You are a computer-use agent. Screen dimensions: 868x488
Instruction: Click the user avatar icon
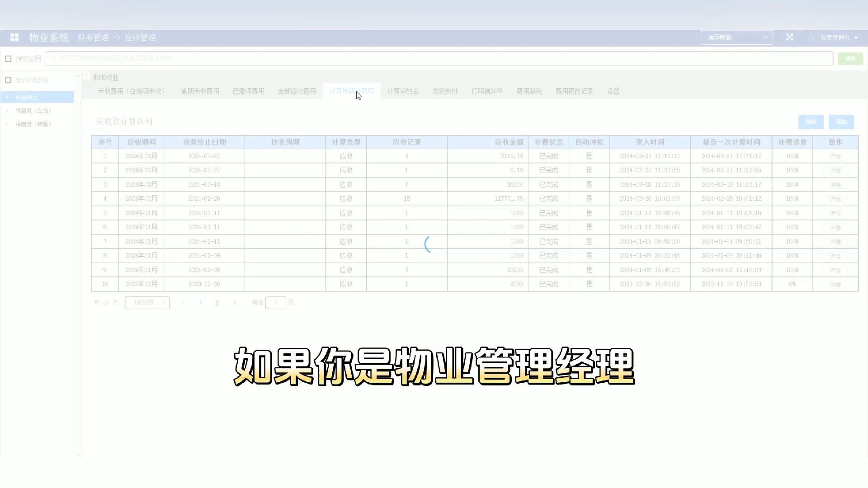point(811,38)
